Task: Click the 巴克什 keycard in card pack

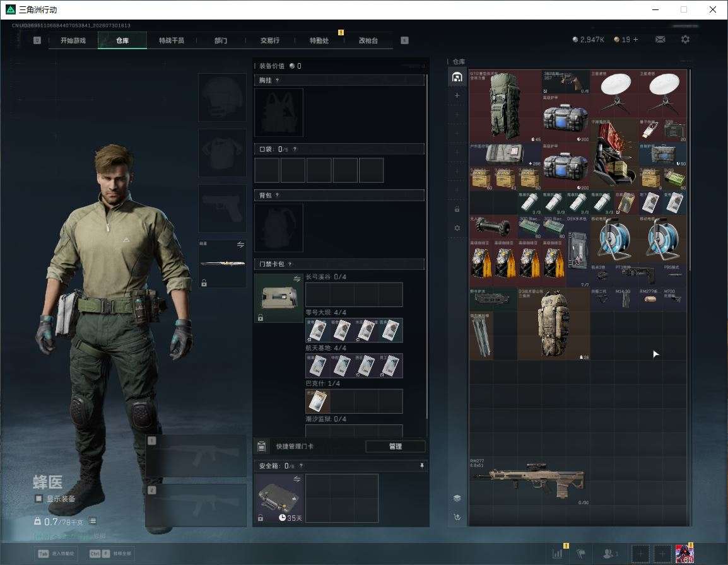Action: click(317, 401)
